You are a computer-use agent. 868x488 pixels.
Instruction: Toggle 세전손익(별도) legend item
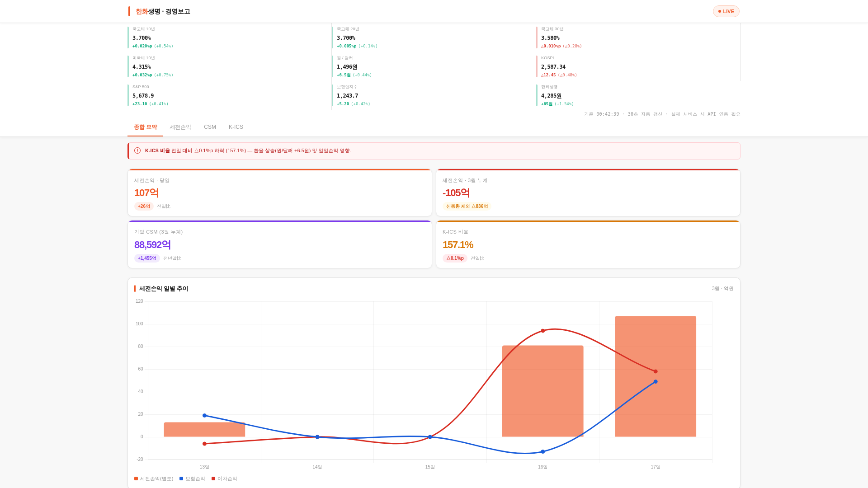[x=154, y=479]
